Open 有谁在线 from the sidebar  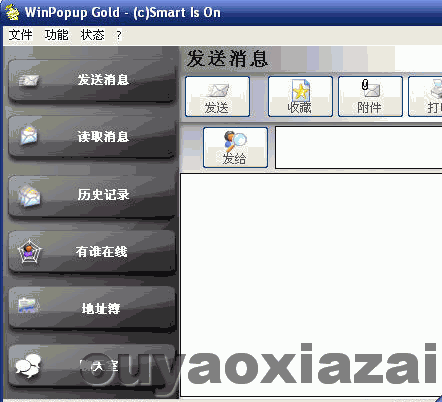[92, 252]
